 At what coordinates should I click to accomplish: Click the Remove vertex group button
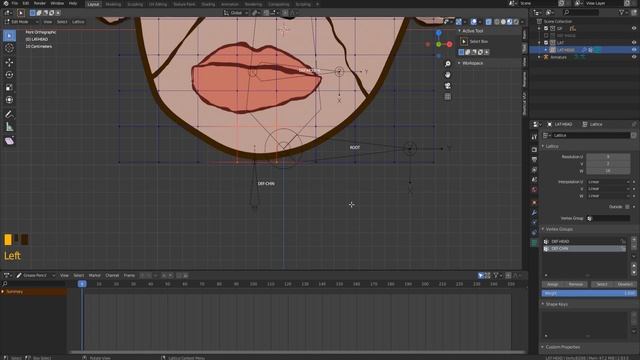576,284
